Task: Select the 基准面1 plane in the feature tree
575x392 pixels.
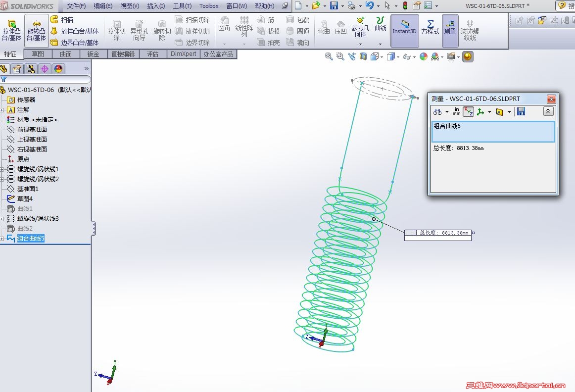Action: (28, 189)
